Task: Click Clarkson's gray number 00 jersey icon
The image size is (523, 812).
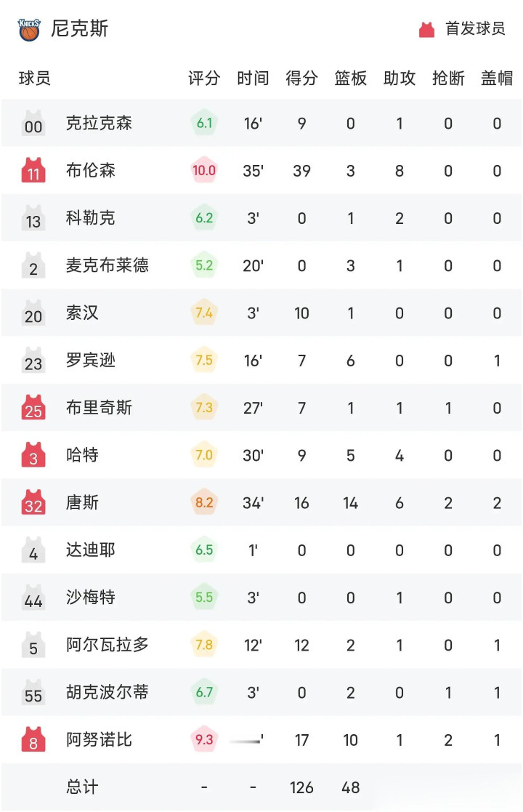Action: (x=33, y=124)
